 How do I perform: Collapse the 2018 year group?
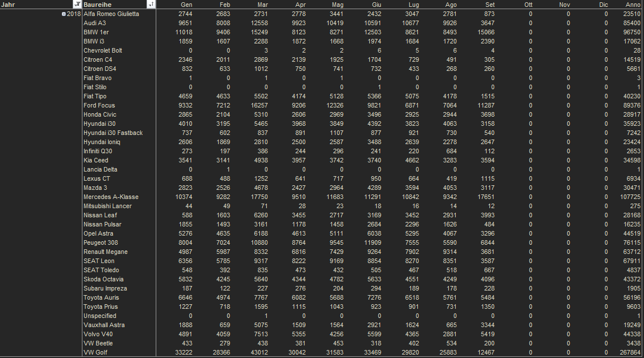(64, 14)
